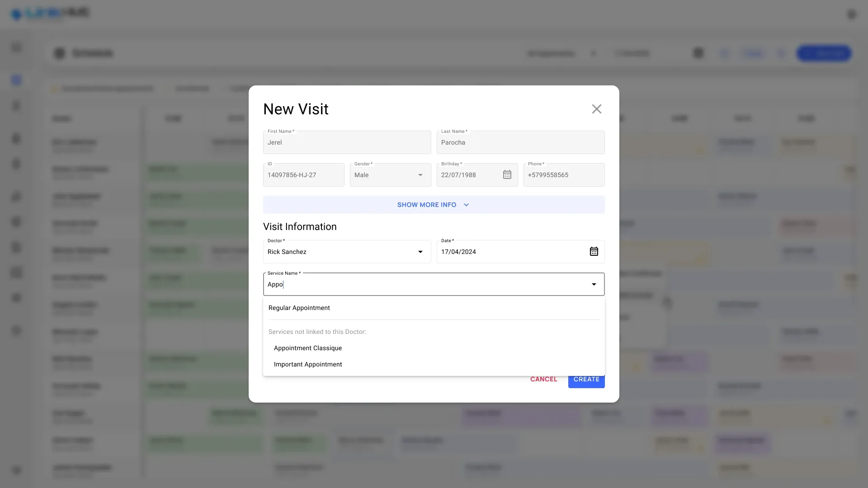Screen dimensions: 868x488
Task: Click the Birthday date value 22/07/1988
Action: click(458, 175)
